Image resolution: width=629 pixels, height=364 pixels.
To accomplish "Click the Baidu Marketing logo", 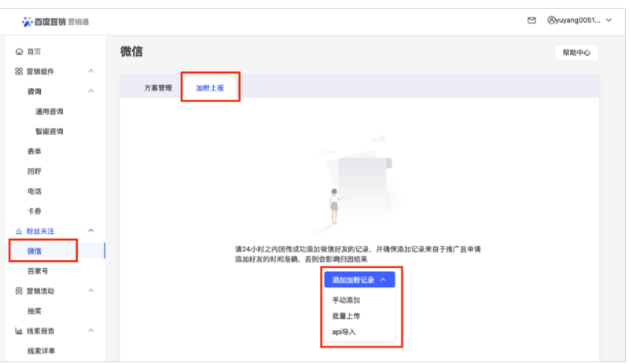I will [x=43, y=22].
